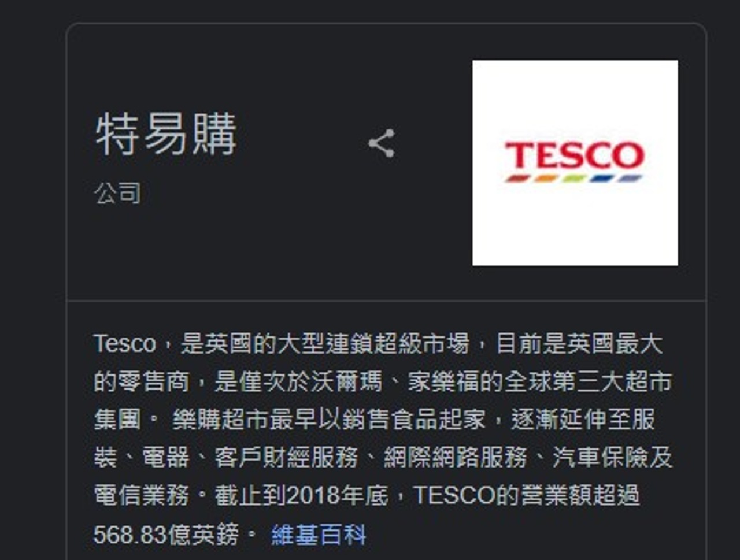Click 2018年底 in the description
740x560 pixels.
pos(336,496)
